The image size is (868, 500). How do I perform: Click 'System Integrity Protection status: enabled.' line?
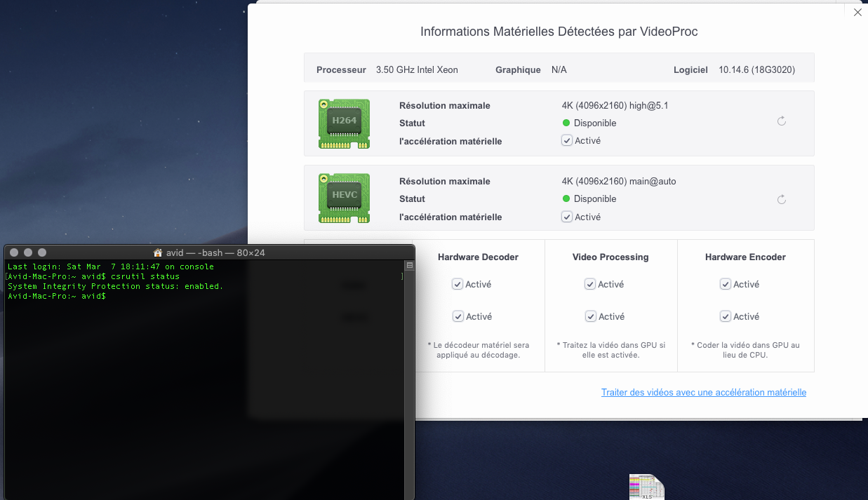tap(115, 286)
